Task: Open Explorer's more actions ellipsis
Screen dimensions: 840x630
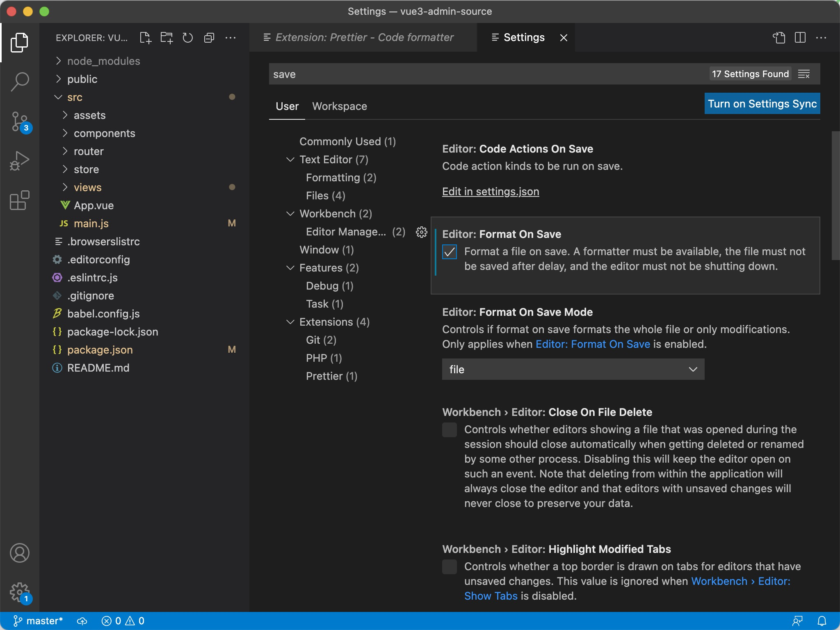Action: click(231, 38)
